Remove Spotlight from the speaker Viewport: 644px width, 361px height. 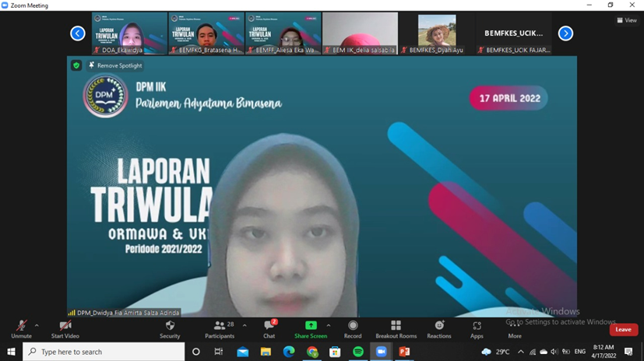[115, 65]
